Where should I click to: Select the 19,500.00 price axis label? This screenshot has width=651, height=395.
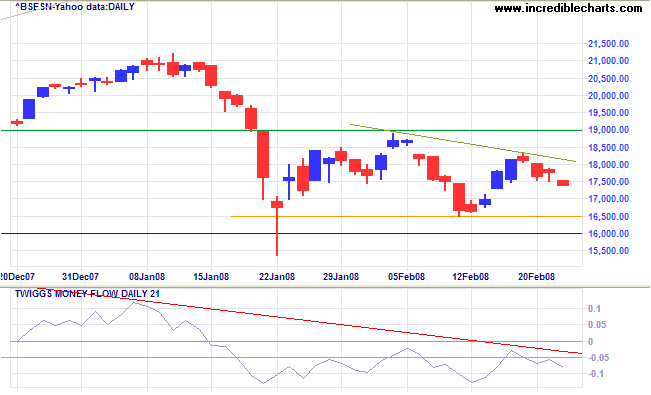click(608, 113)
